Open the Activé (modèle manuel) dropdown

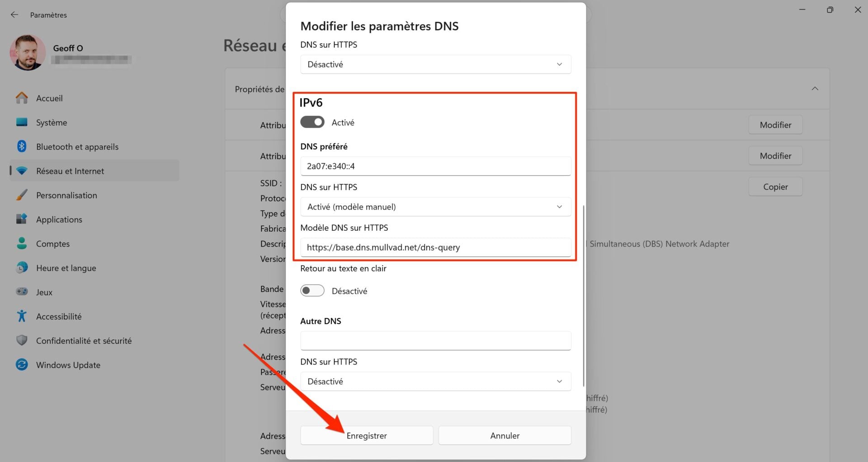click(435, 207)
